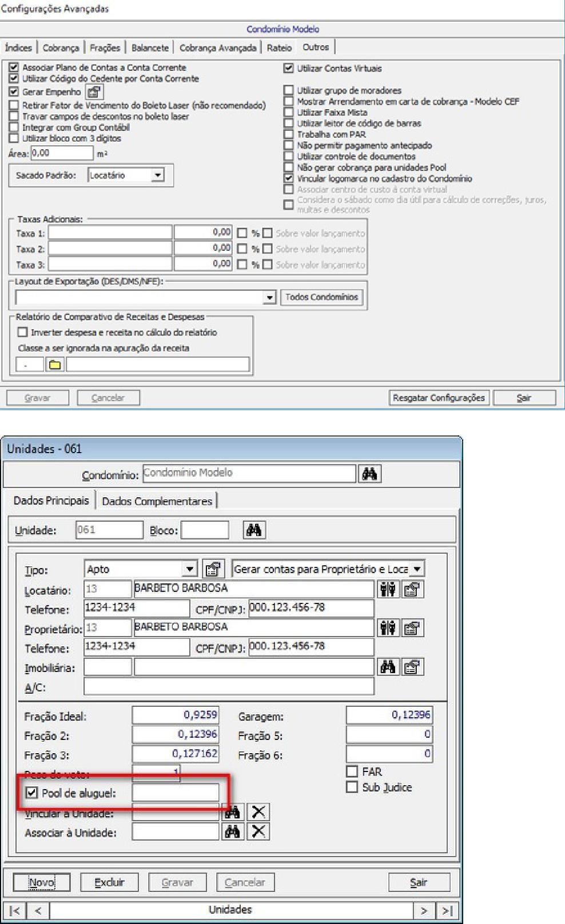Clear Vincular à Unidade with X icon

[258, 812]
